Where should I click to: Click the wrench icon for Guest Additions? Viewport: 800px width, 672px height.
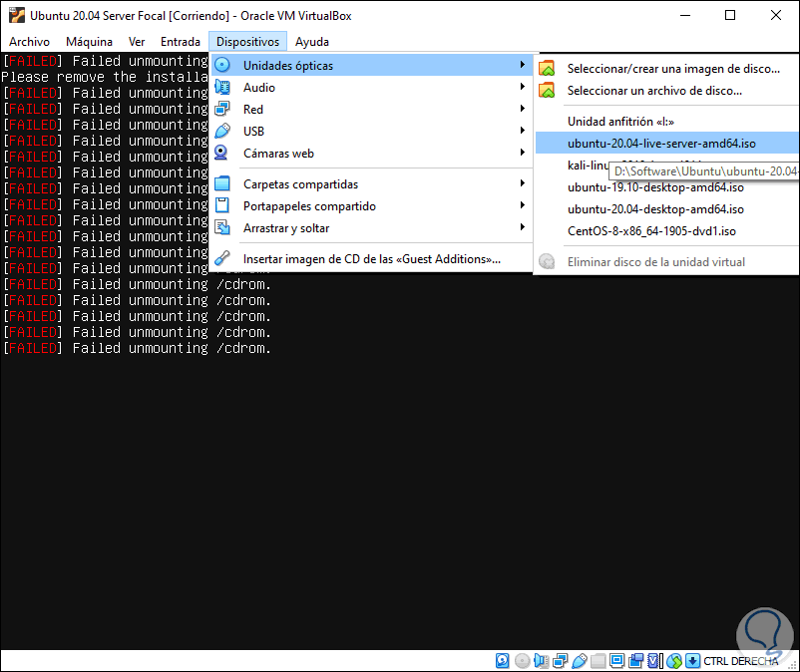coord(221,258)
